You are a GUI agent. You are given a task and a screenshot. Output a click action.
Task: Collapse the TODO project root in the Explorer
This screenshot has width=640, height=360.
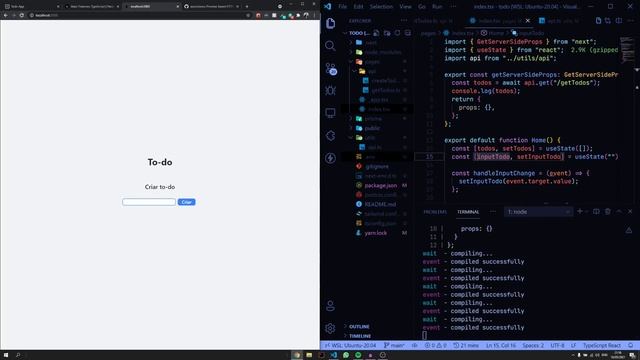tap(357, 33)
